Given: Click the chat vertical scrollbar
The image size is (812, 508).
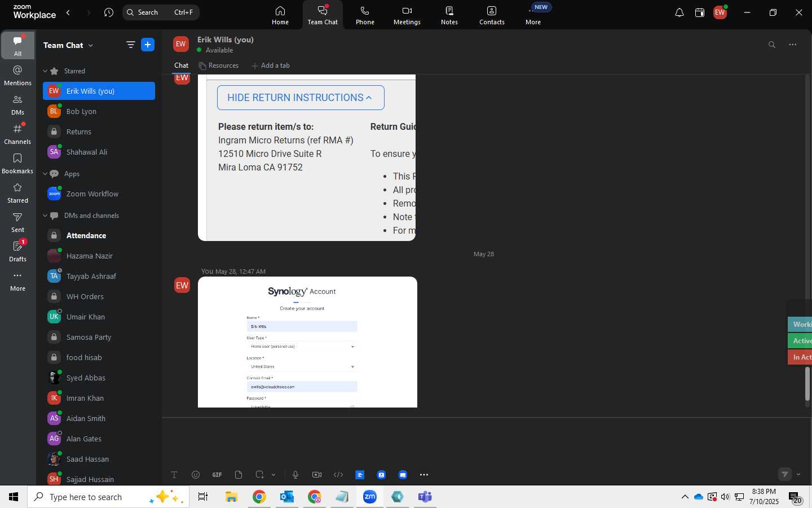Looking at the screenshot, I should point(807,384).
